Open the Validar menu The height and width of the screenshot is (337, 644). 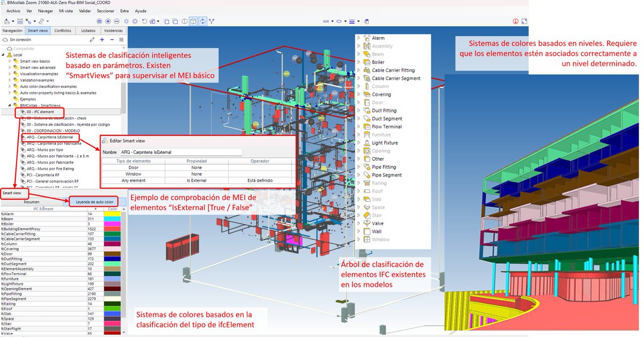pyautogui.click(x=85, y=11)
